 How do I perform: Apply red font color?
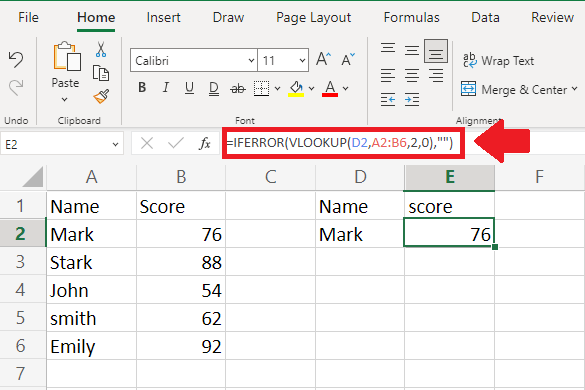pyautogui.click(x=330, y=89)
